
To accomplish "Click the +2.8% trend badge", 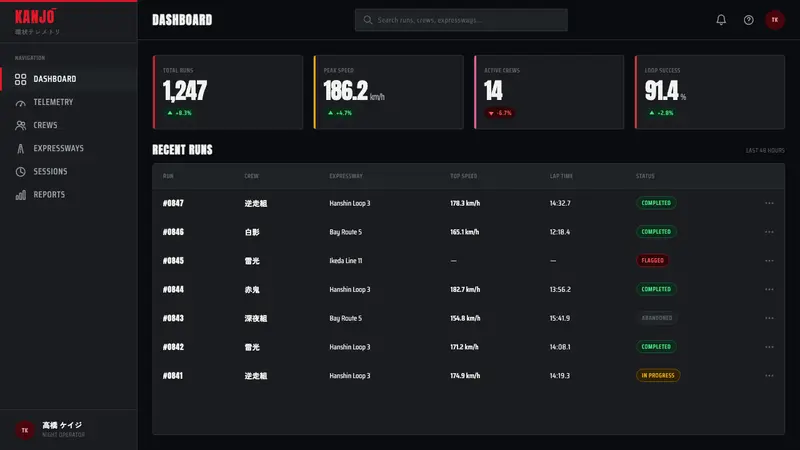I will pyautogui.click(x=661, y=113).
